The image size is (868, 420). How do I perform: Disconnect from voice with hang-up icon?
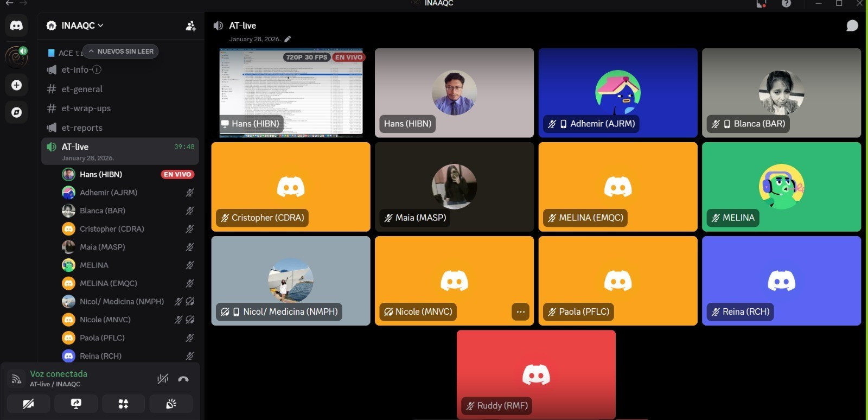point(183,379)
